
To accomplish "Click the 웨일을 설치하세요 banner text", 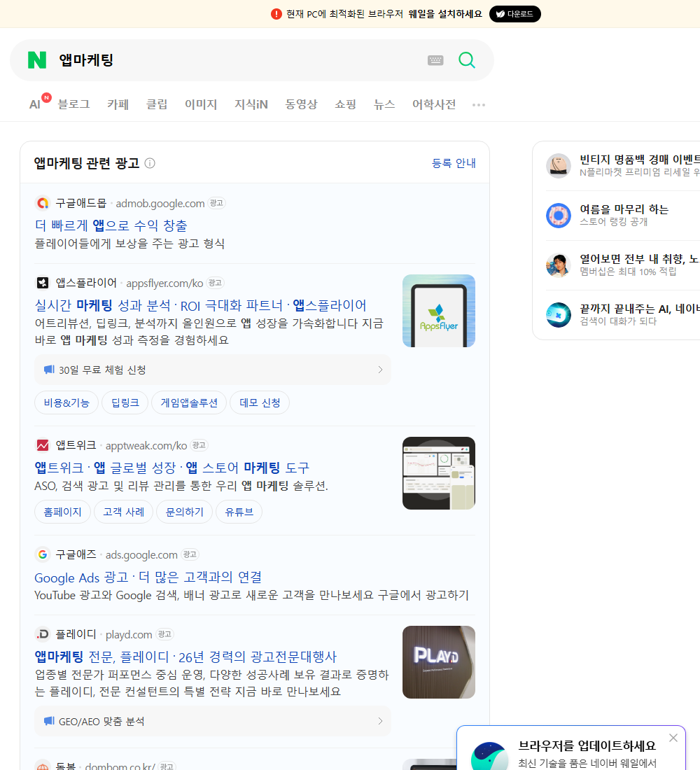I will tap(445, 14).
